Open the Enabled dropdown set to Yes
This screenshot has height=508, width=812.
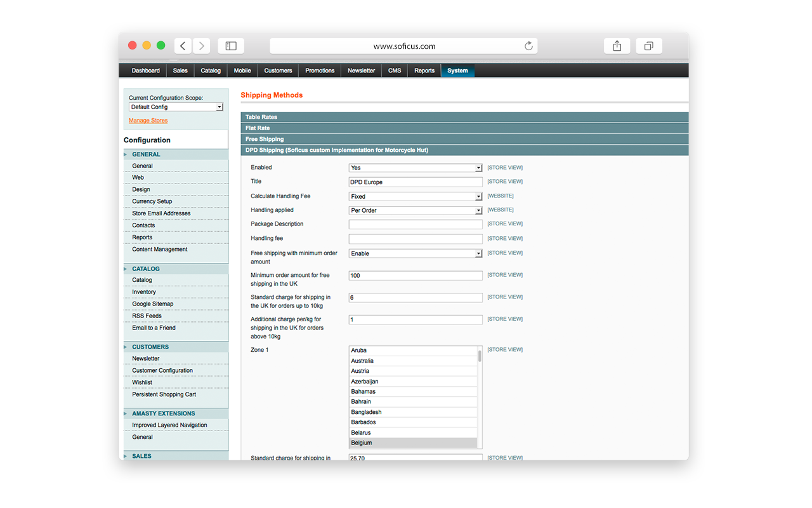coord(416,168)
